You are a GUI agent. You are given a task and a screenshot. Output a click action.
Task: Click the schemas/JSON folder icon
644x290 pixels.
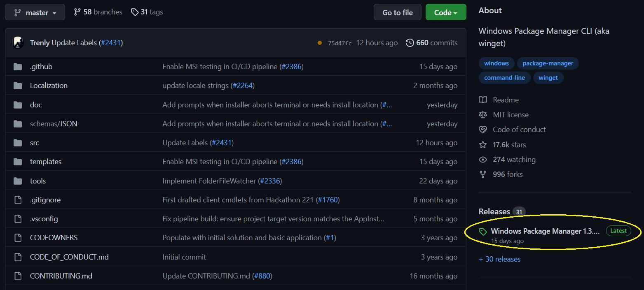click(x=18, y=124)
